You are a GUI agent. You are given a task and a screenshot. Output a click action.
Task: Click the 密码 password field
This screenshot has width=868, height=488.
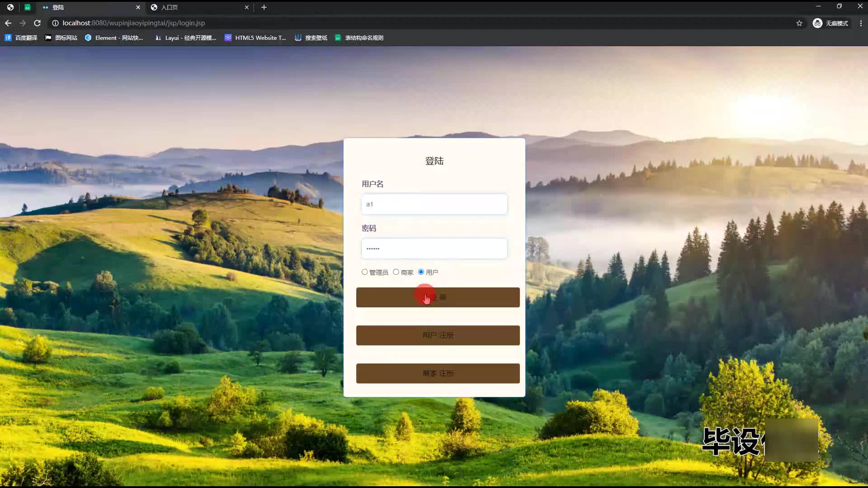coord(434,249)
